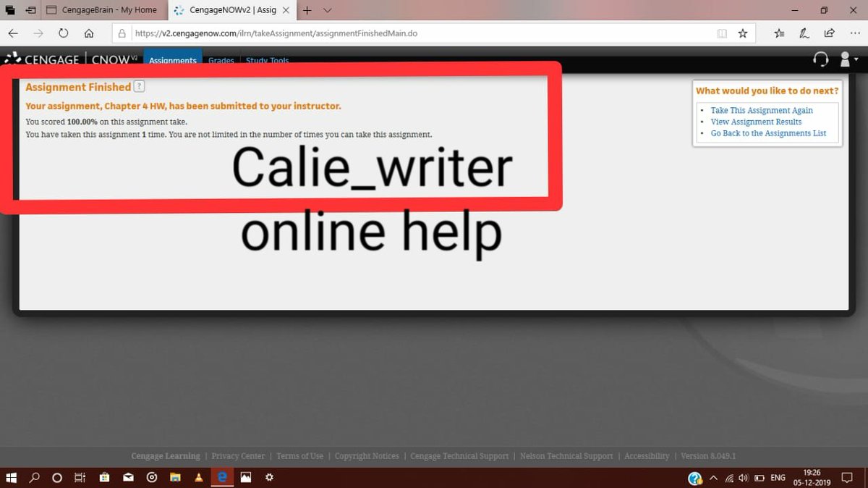This screenshot has height=488, width=868.
Task: Open Mail app from taskbar
Action: pos(128,478)
